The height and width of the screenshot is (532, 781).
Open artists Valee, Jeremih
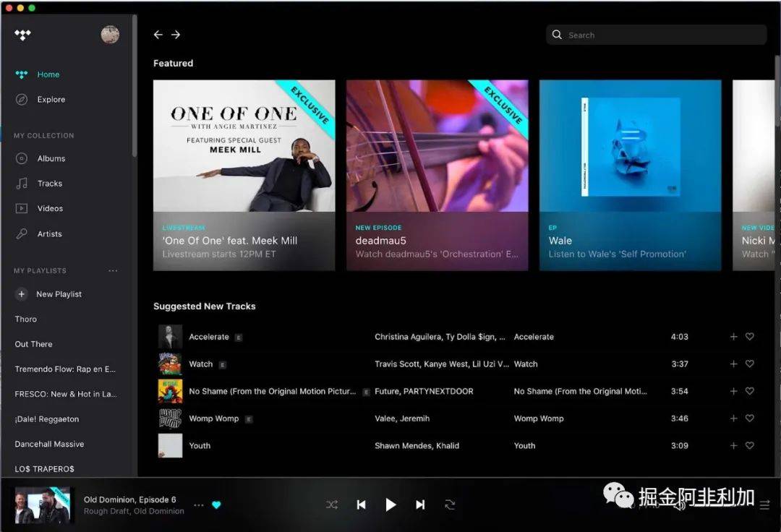pyautogui.click(x=402, y=419)
